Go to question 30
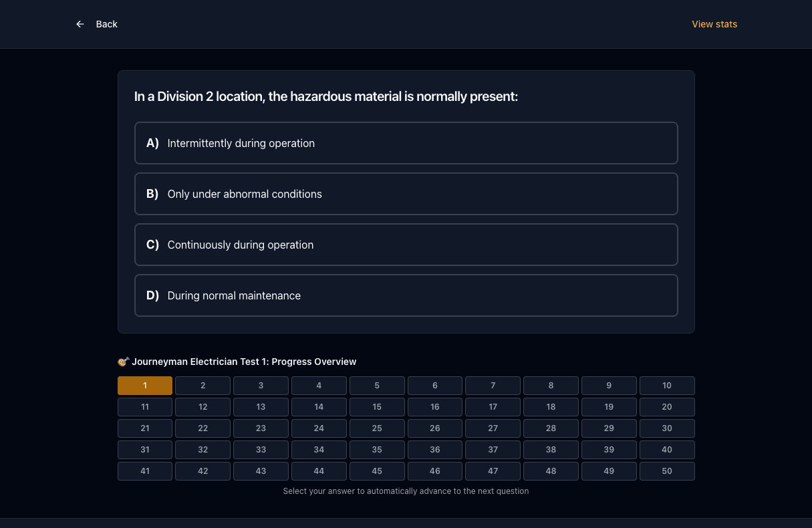 [667, 428]
